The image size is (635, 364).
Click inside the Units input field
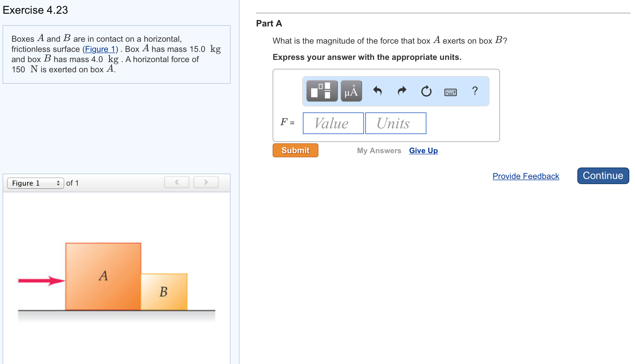pos(396,123)
